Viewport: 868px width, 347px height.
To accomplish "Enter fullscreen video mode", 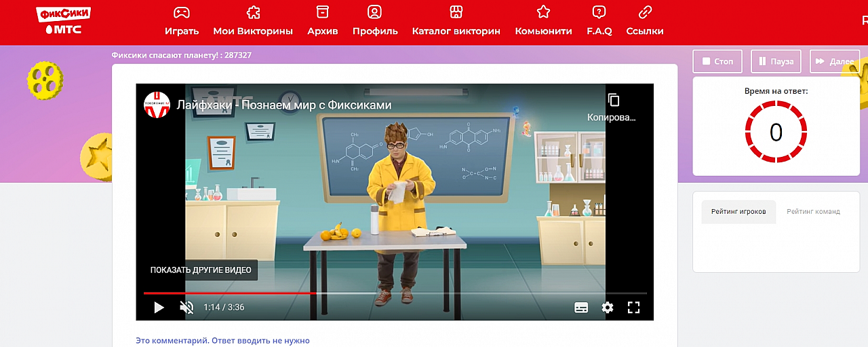I will [633, 308].
